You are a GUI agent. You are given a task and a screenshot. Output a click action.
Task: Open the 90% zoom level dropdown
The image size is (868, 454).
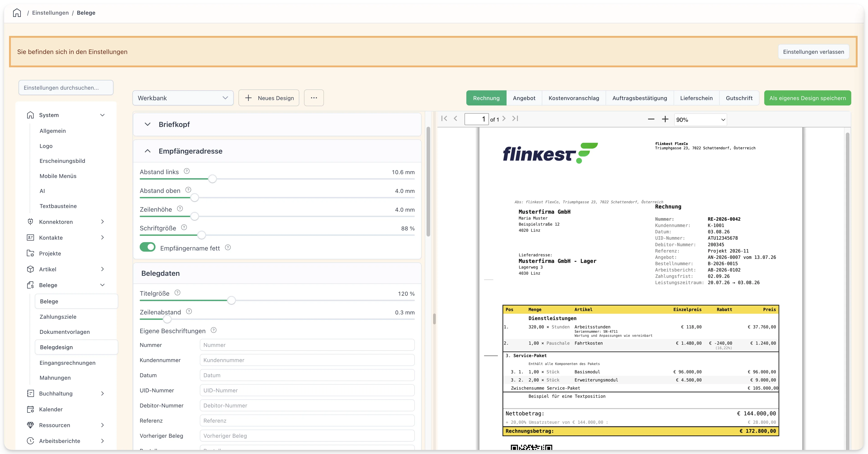click(701, 119)
